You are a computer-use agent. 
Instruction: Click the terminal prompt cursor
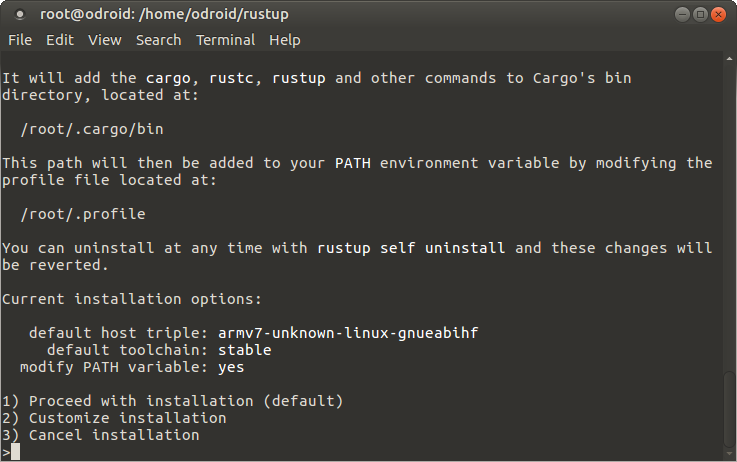pos(16,452)
